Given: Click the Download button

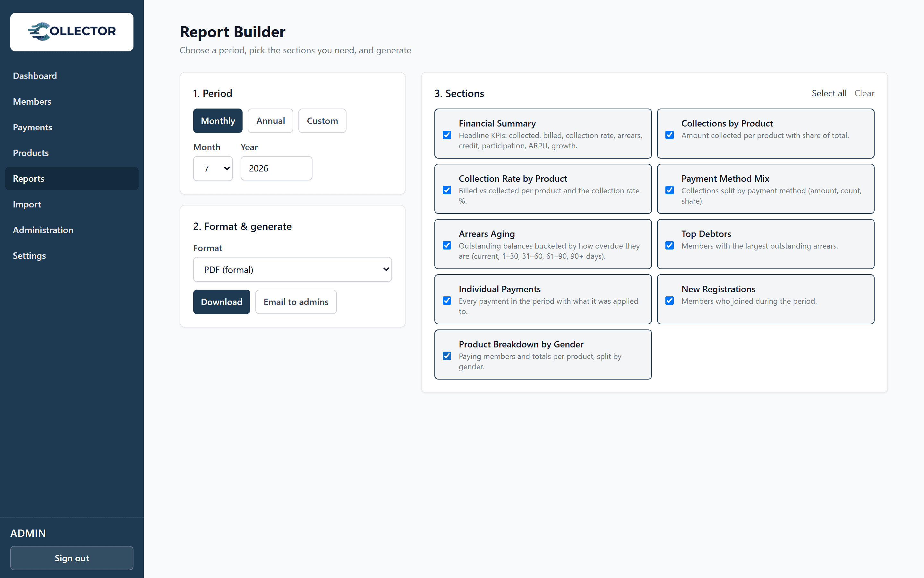Looking at the screenshot, I should 221,302.
